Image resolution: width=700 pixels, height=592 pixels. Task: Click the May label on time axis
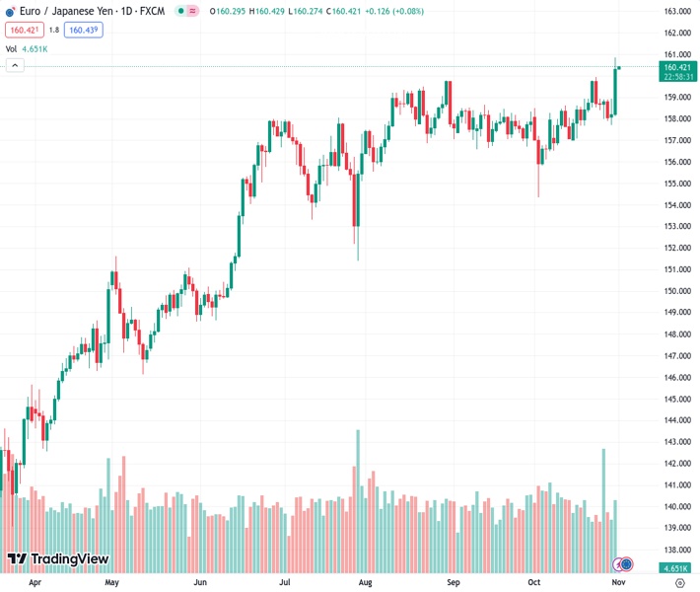click(111, 582)
